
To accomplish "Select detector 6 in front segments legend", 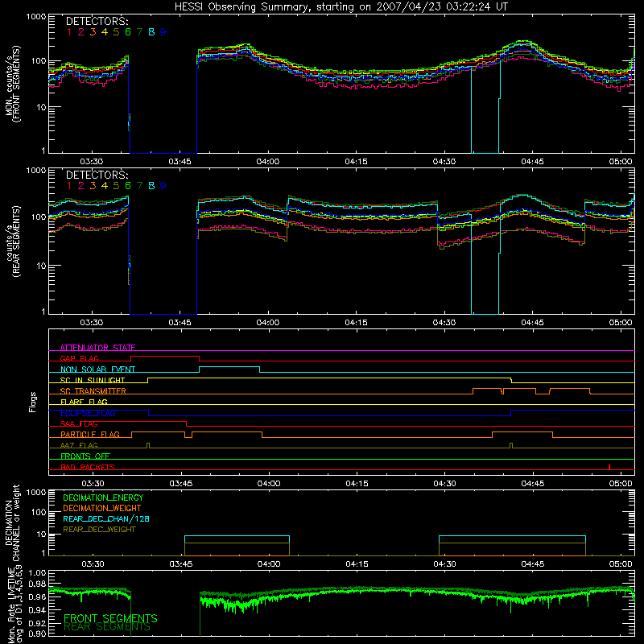I will tap(128, 32).
